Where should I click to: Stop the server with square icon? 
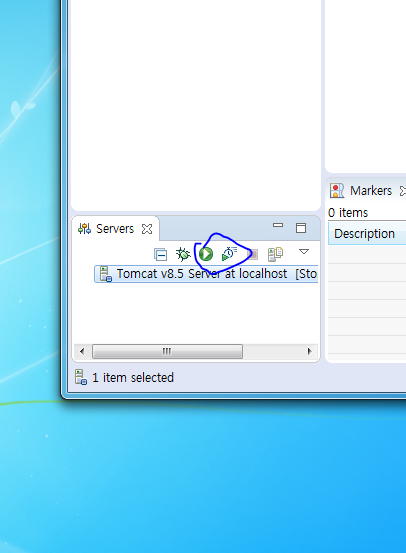(253, 254)
